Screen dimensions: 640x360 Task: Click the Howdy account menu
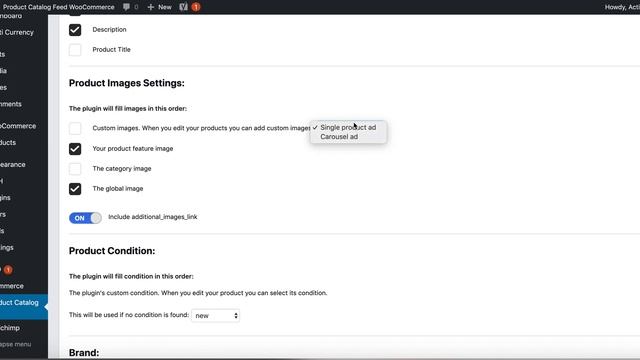(x=622, y=7)
